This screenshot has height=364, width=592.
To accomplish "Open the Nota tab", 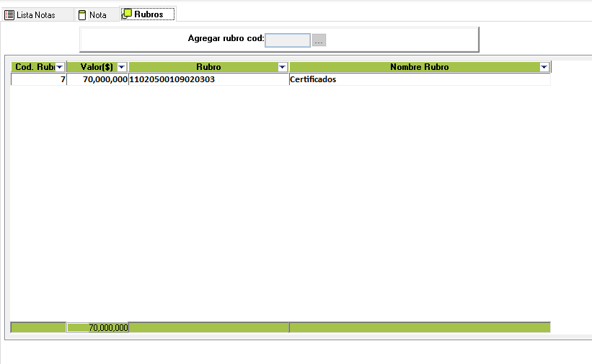I will click(97, 14).
